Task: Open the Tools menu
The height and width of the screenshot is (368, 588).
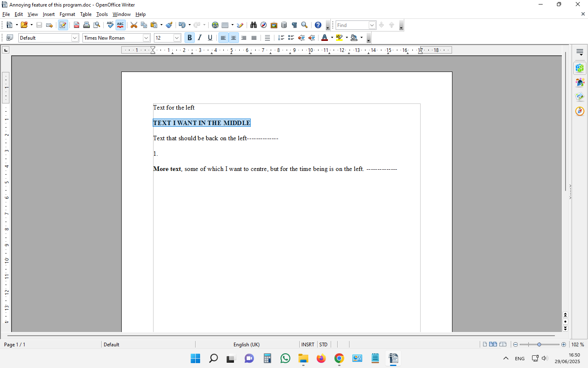Action: pyautogui.click(x=102, y=14)
